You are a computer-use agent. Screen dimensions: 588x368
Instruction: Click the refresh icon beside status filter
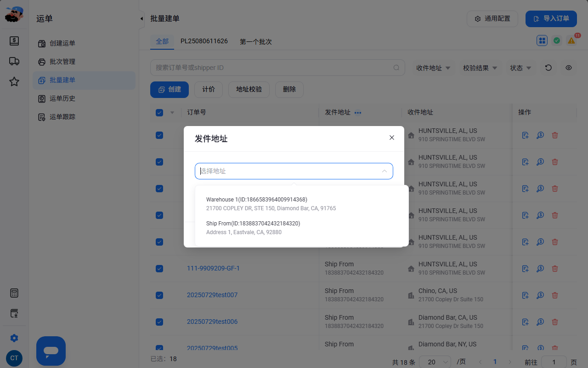click(548, 68)
